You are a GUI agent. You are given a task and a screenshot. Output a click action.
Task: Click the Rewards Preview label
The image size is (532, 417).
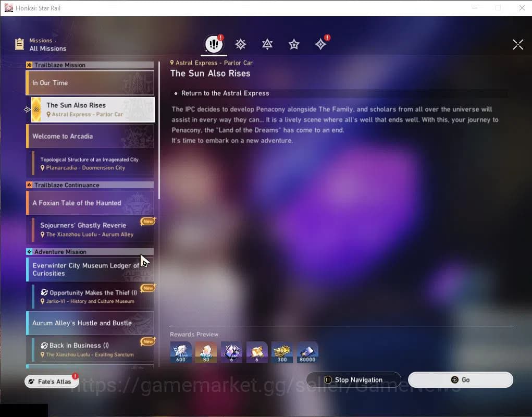click(194, 334)
